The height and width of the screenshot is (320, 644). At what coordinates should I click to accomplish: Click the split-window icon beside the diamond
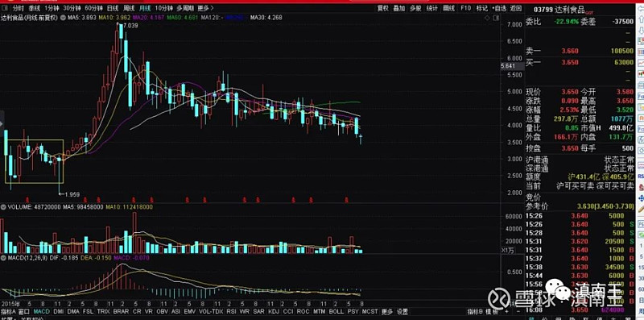(x=495, y=18)
